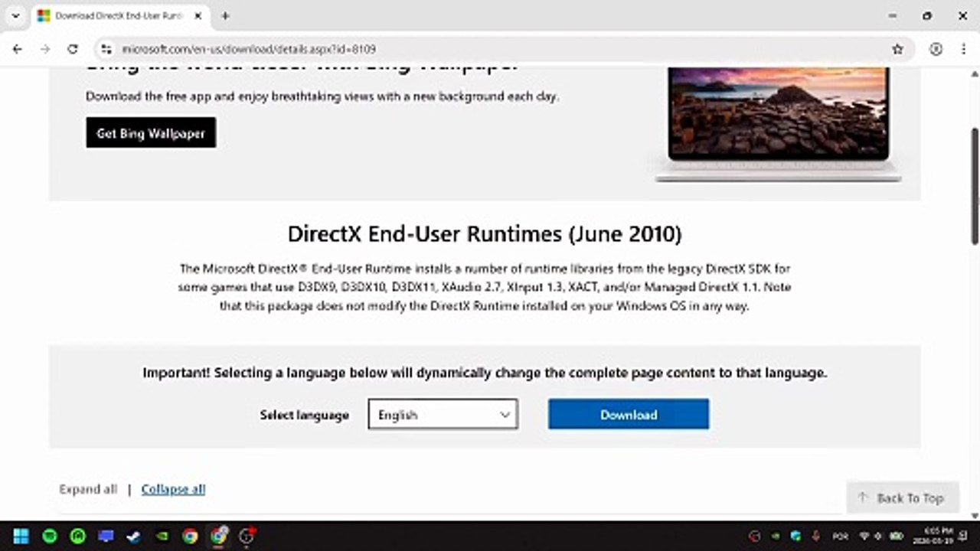The image size is (980, 551).
Task: Click the red circular tray icon
Action: (754, 536)
